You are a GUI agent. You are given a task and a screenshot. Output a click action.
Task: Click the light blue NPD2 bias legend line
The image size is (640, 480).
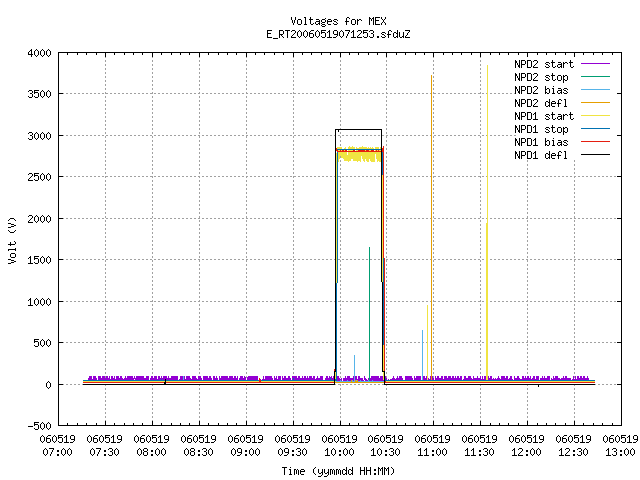point(596,90)
